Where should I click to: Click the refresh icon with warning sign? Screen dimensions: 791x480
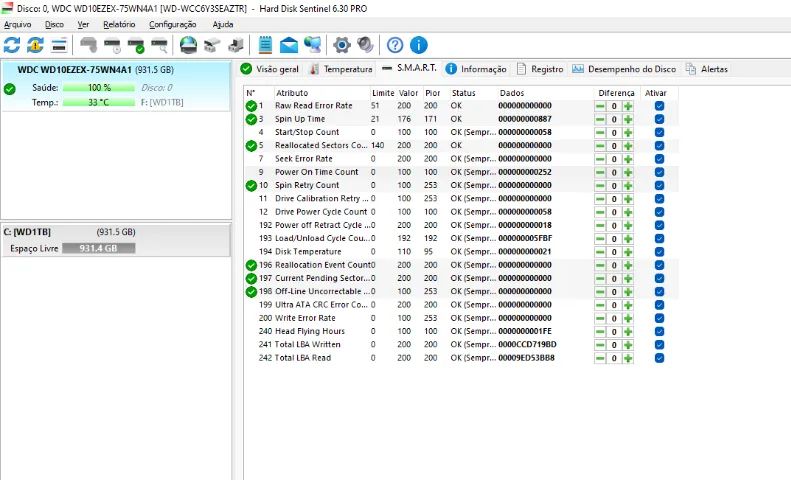point(35,45)
